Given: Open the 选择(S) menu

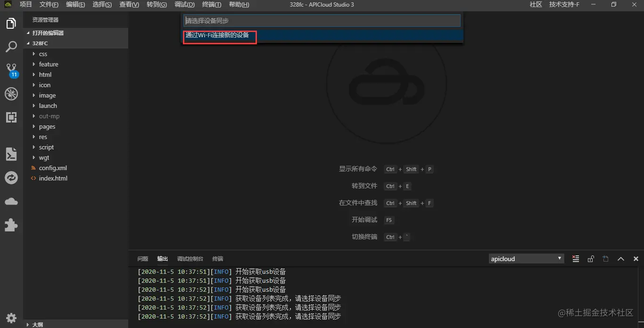Looking at the screenshot, I should (x=102, y=5).
